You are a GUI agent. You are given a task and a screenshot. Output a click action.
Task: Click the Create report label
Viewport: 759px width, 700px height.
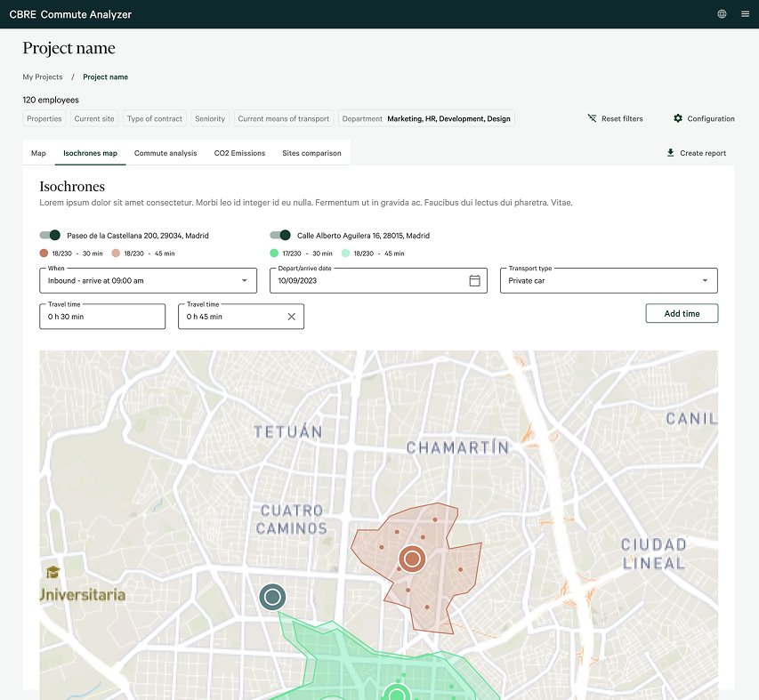[x=703, y=153]
